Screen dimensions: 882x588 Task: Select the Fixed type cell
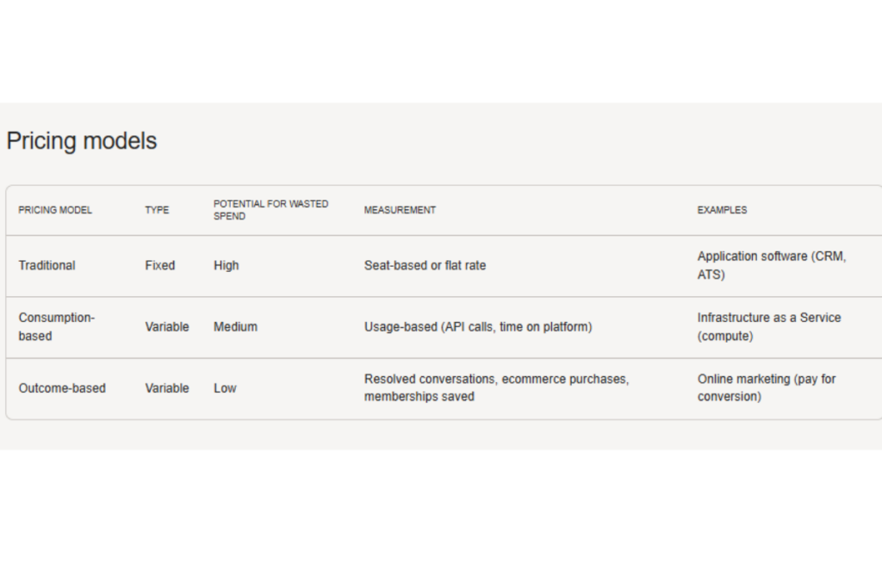tap(159, 265)
